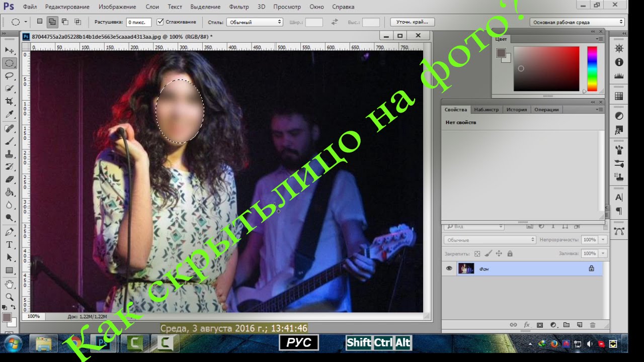The image size is (644, 362).
Task: Select the Elliptical Marquee tool in the toolbox
Action: click(9, 63)
